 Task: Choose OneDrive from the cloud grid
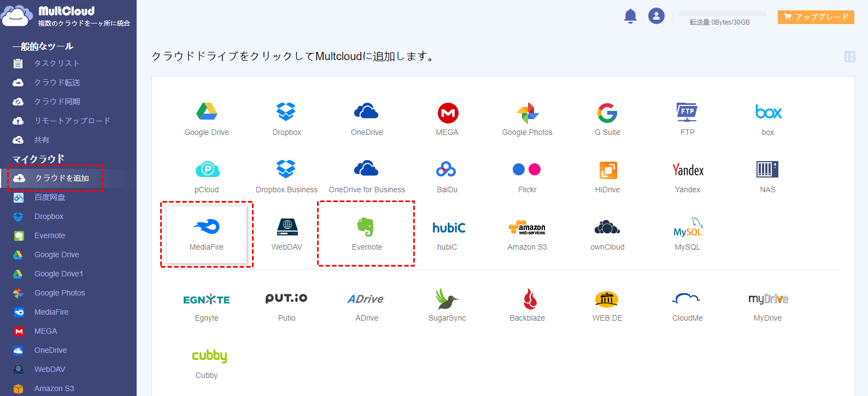pos(367,119)
